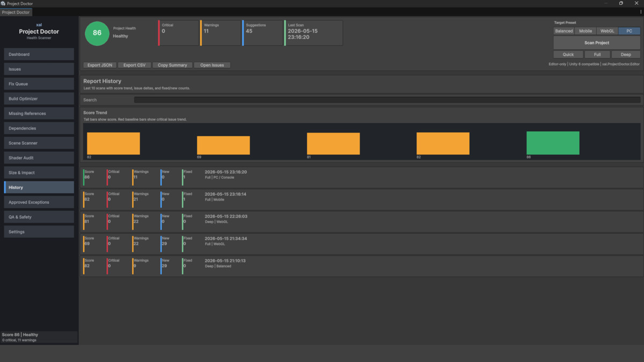
Task: Click the Open Issues button
Action: (212, 65)
